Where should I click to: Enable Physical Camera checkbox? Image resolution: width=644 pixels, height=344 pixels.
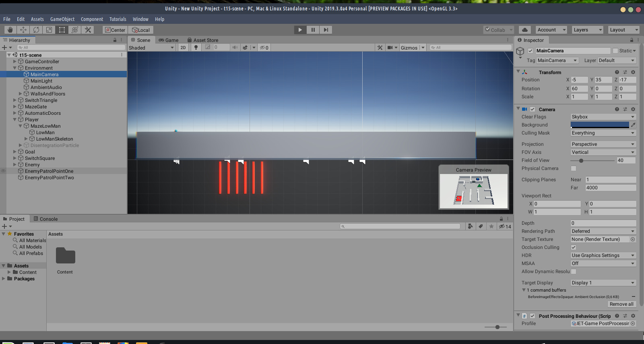pos(574,168)
